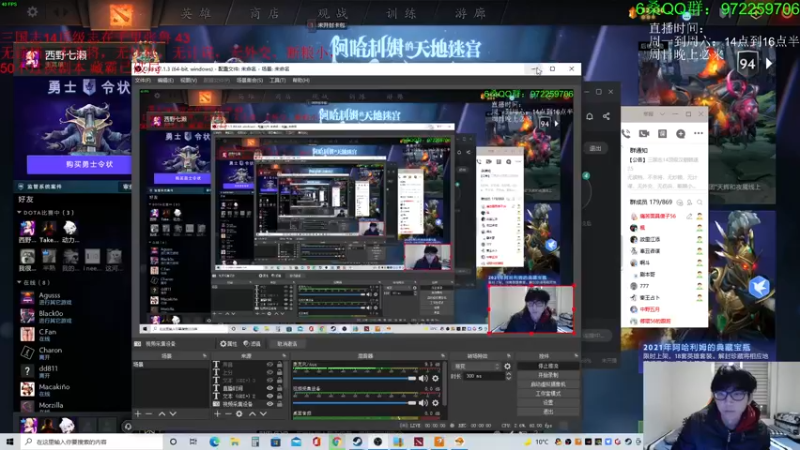Open Windows Start menu
Image resolution: width=800 pixels, height=450 pixels.
10,442
